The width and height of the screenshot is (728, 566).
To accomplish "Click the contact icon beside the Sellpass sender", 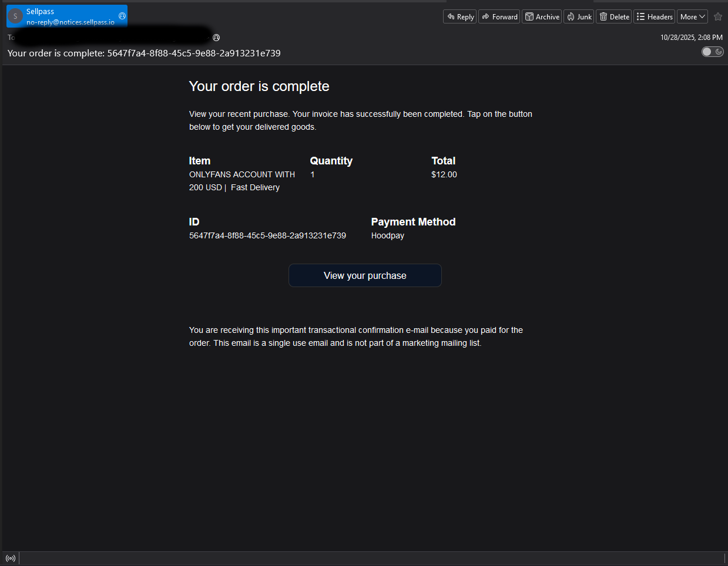I will [122, 16].
